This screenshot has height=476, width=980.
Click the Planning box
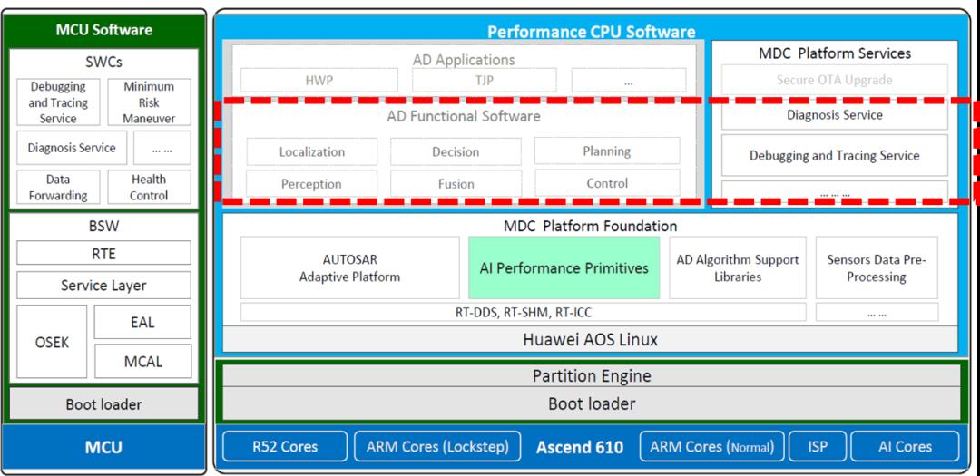coord(607,151)
